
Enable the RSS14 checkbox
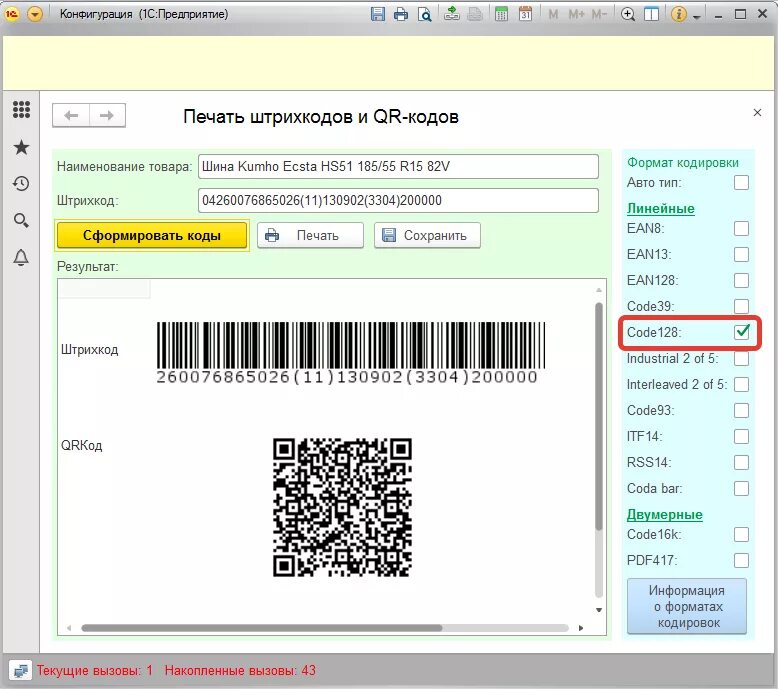(741, 462)
